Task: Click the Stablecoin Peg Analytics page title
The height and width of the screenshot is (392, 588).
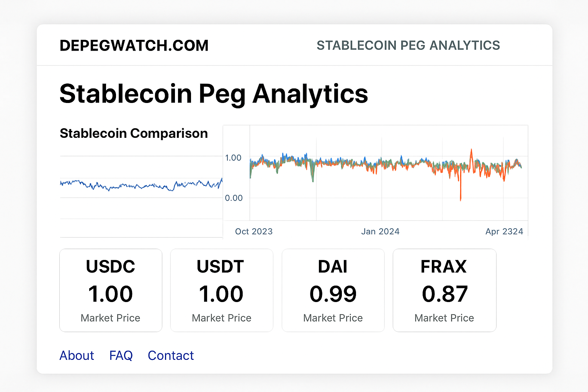Action: click(213, 93)
